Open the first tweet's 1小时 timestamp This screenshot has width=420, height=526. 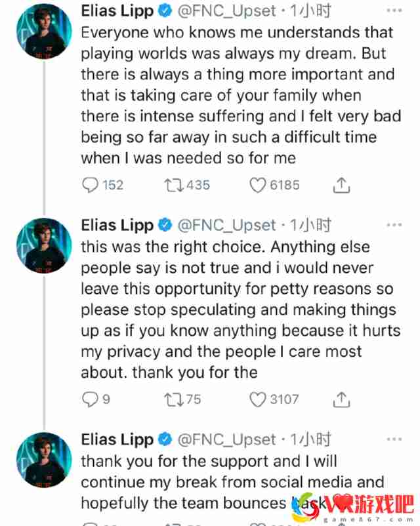pyautogui.click(x=310, y=11)
